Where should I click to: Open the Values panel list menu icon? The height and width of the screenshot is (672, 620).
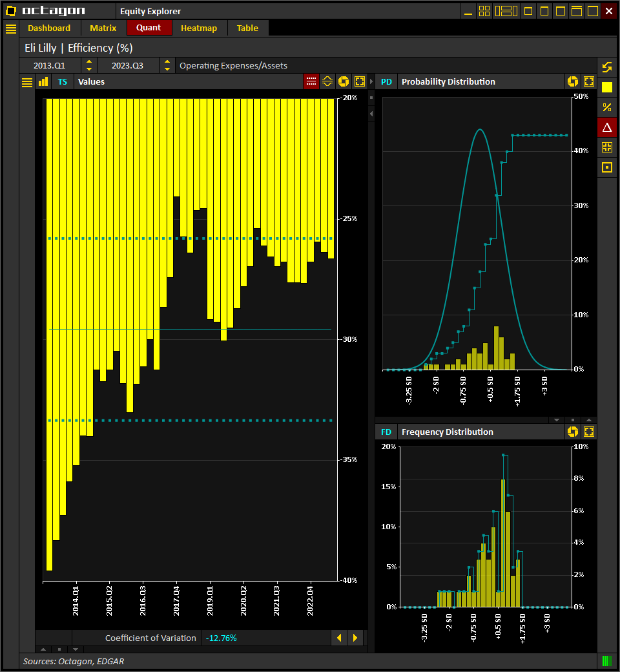[x=27, y=82]
